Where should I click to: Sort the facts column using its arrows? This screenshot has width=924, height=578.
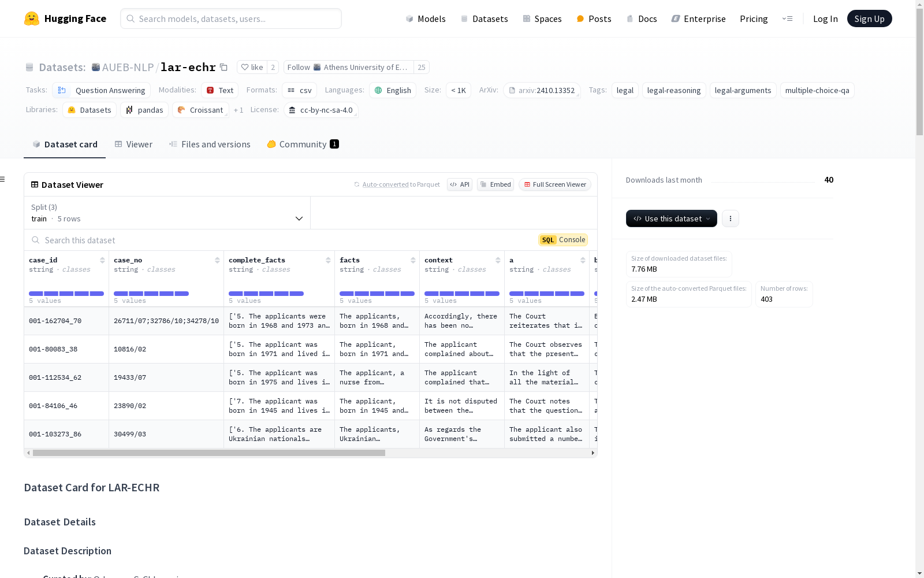pos(413,260)
